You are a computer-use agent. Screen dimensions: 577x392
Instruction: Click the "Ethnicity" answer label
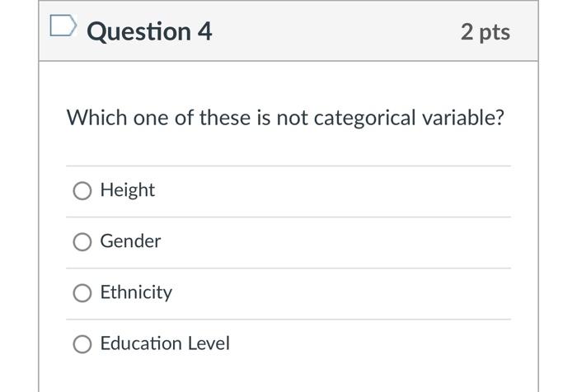[x=136, y=292]
